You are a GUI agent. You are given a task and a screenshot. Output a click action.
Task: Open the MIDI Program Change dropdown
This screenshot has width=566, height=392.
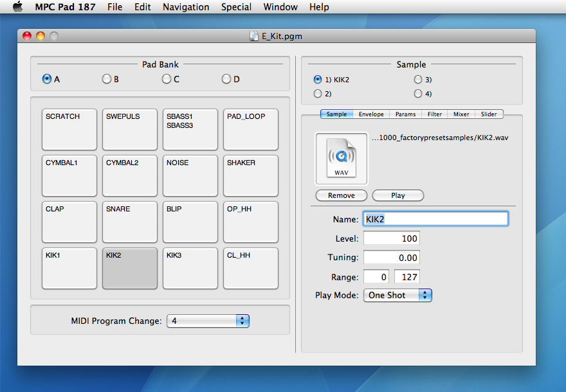pyautogui.click(x=207, y=321)
